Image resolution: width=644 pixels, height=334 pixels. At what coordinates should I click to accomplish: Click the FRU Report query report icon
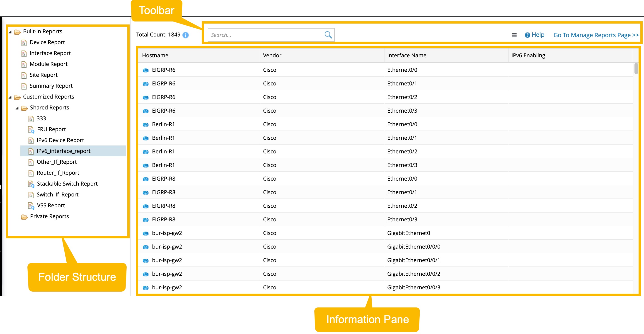(x=31, y=129)
